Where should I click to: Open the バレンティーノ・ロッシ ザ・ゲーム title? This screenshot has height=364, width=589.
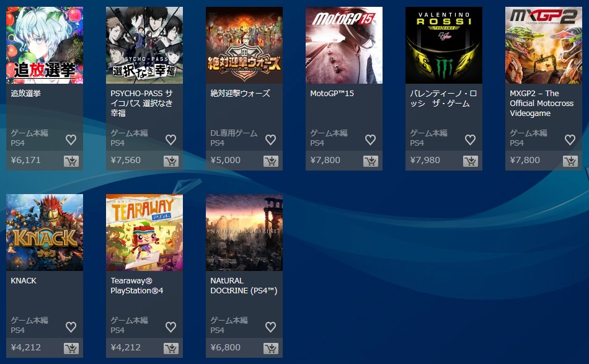click(443, 99)
